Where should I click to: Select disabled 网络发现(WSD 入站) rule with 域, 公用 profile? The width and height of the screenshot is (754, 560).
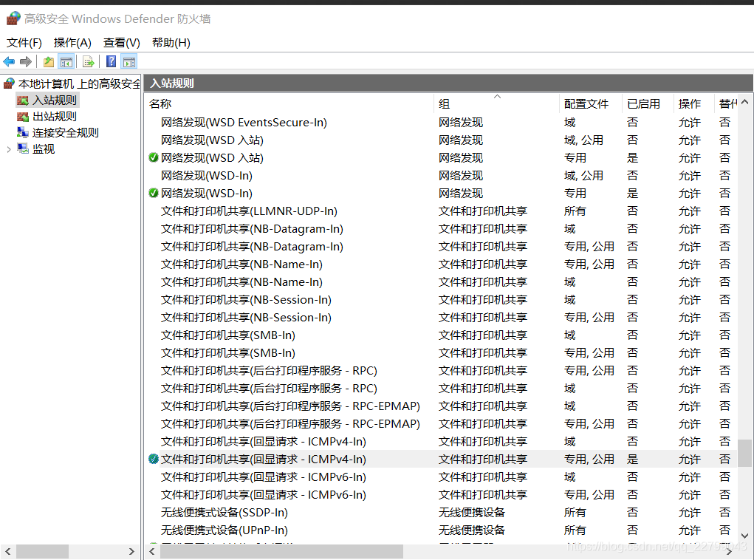[x=212, y=140]
